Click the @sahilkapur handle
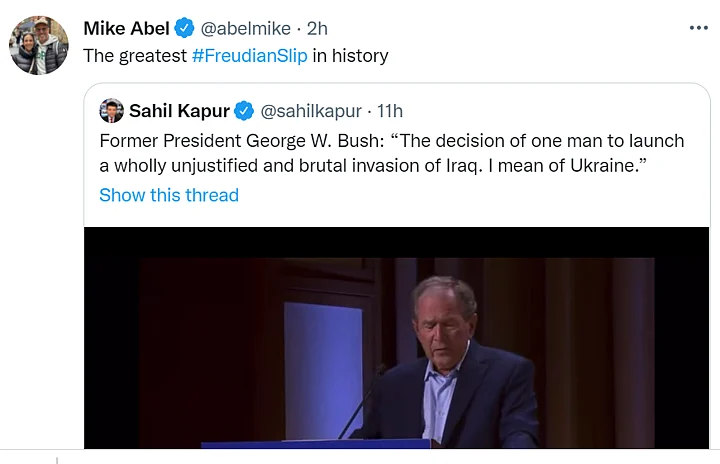 pos(311,111)
